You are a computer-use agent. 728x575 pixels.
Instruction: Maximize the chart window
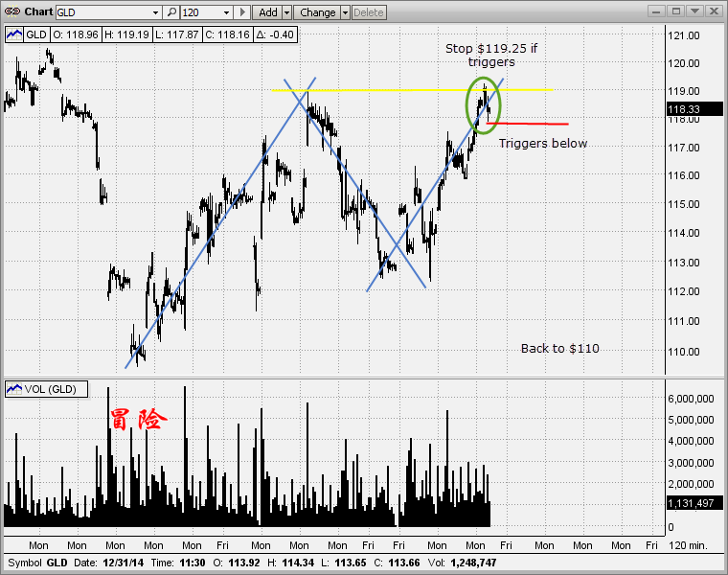coord(675,11)
